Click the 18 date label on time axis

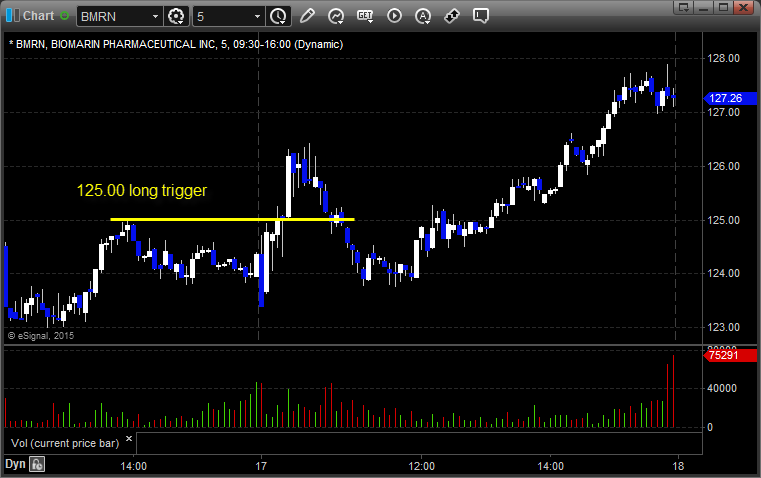678,466
